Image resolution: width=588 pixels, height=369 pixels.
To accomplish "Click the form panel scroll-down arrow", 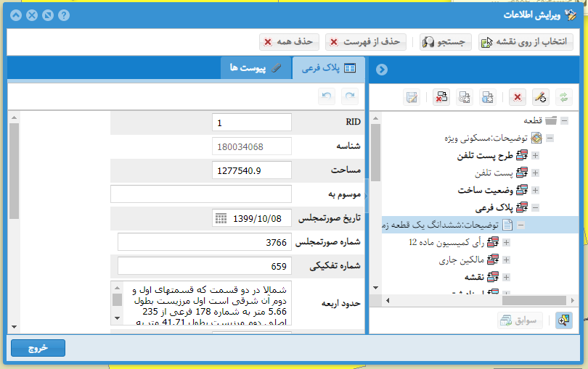I will pyautogui.click(x=15, y=327).
